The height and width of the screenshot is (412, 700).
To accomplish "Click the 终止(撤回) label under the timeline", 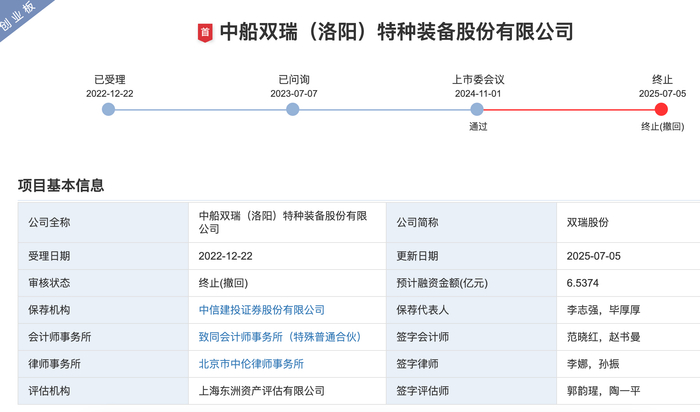I will click(662, 127).
